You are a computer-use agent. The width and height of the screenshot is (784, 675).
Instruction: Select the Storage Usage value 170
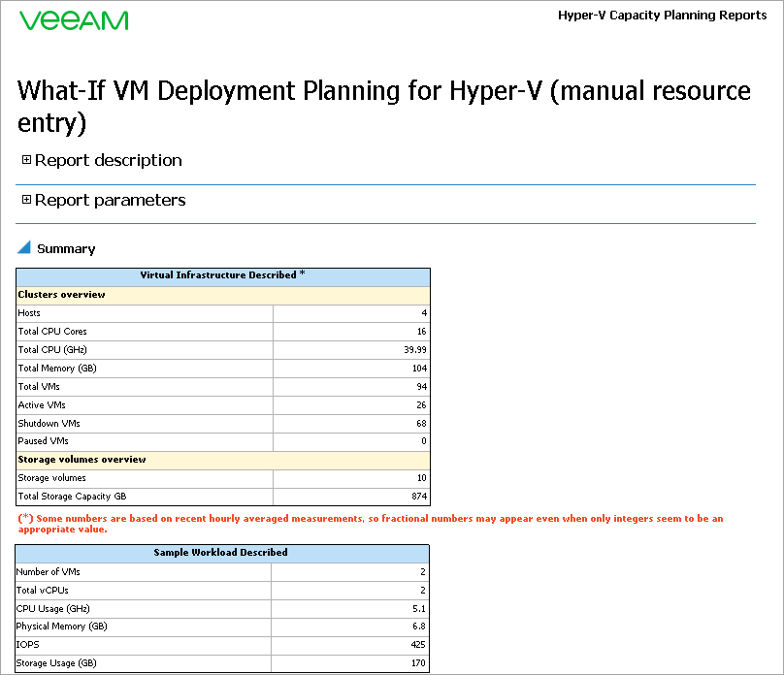click(418, 663)
